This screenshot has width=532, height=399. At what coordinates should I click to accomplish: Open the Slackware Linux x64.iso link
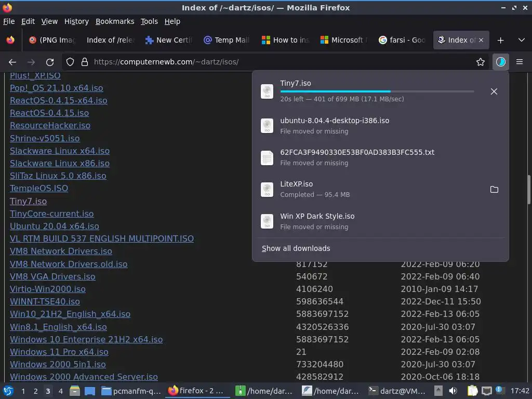tap(60, 151)
